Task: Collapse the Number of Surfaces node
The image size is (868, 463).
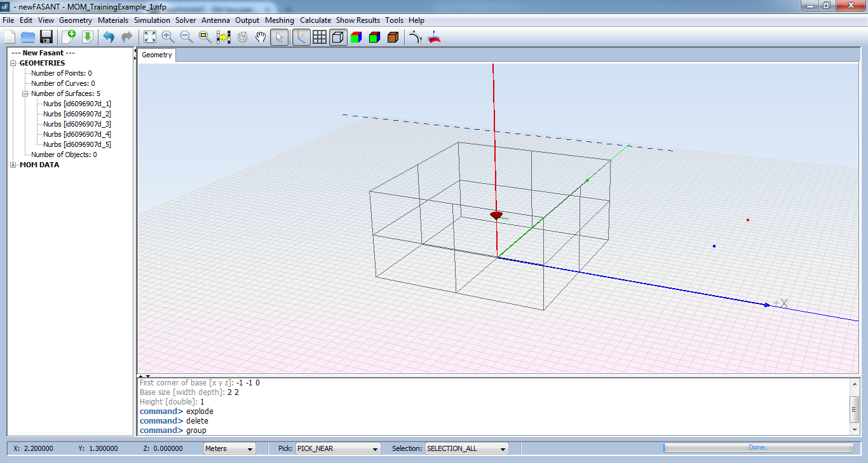Action: (x=25, y=93)
